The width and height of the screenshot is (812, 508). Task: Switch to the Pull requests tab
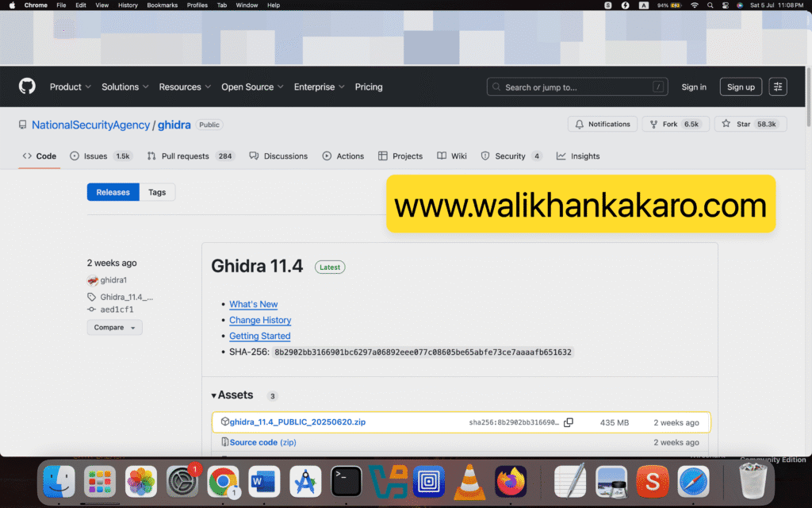191,156
